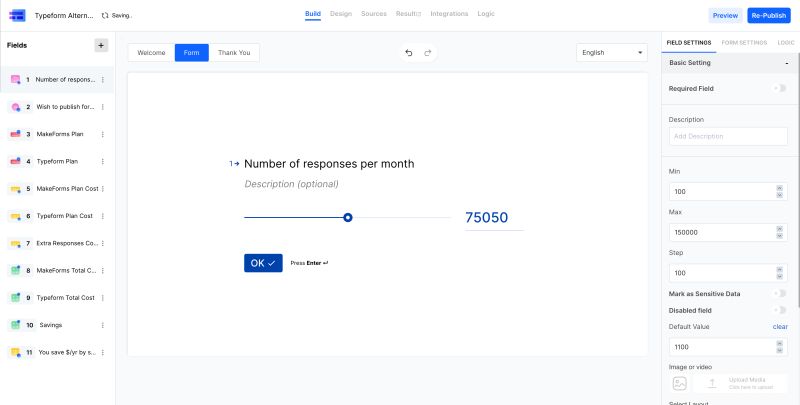Click the Min value stepper arrows
800x405 pixels.
[779, 191]
